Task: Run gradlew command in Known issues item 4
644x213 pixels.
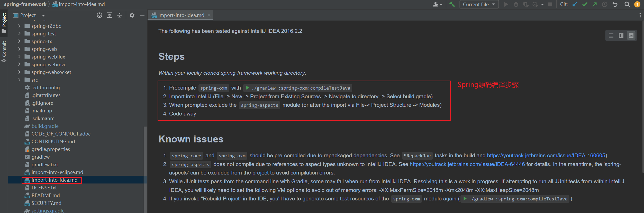Action: [465, 199]
